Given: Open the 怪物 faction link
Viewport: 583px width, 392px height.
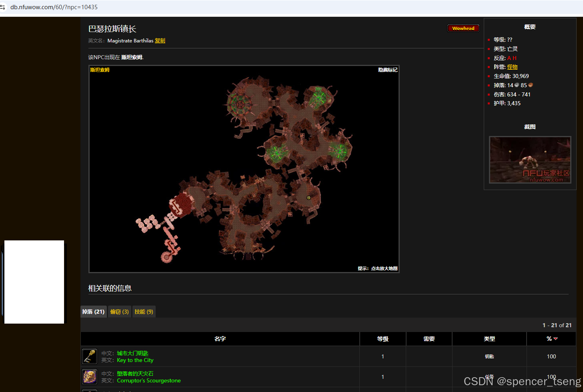Looking at the screenshot, I should point(512,67).
